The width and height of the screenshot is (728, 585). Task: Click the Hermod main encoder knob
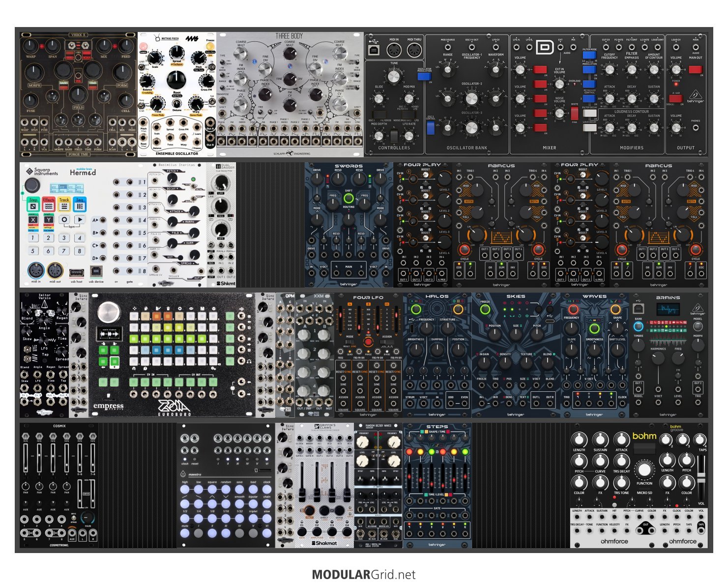(x=32, y=185)
